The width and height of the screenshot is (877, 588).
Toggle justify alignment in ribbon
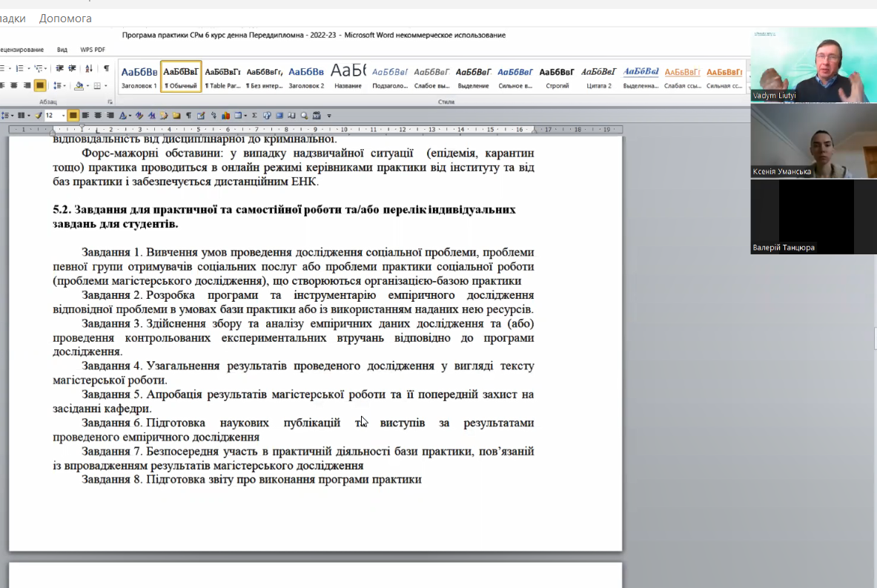(x=40, y=85)
